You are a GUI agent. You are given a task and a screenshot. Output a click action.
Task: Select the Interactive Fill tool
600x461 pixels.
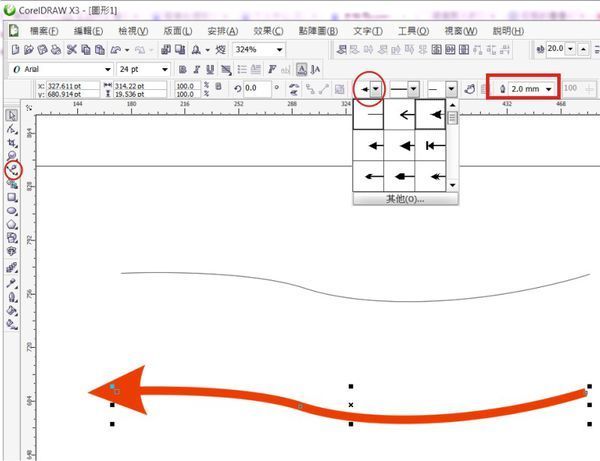12,324
